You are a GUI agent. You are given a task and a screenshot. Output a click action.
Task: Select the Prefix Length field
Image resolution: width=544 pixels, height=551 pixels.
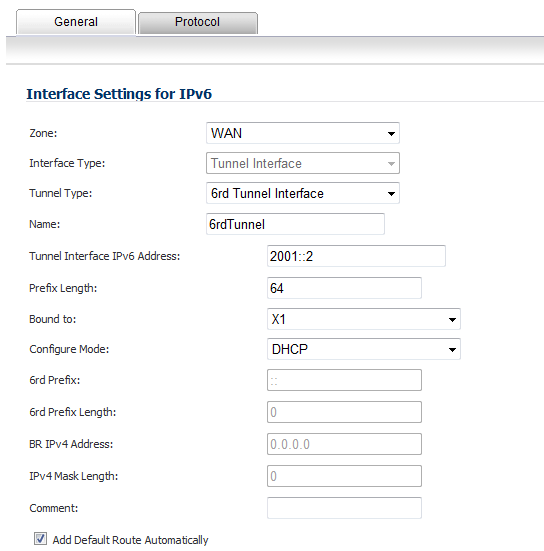(344, 288)
